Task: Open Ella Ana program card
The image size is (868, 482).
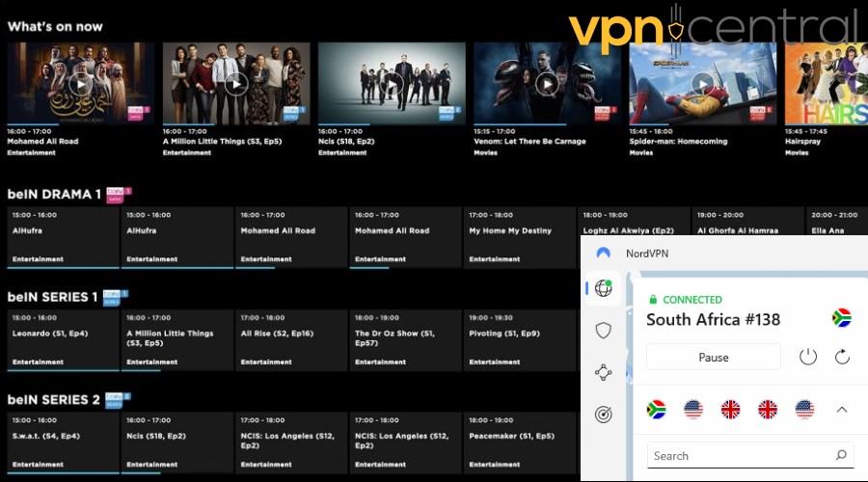Action: (x=837, y=222)
